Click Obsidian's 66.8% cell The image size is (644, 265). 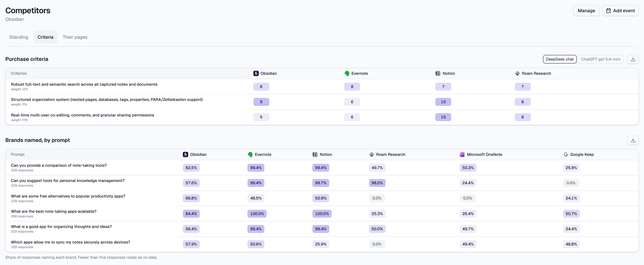[x=191, y=198]
